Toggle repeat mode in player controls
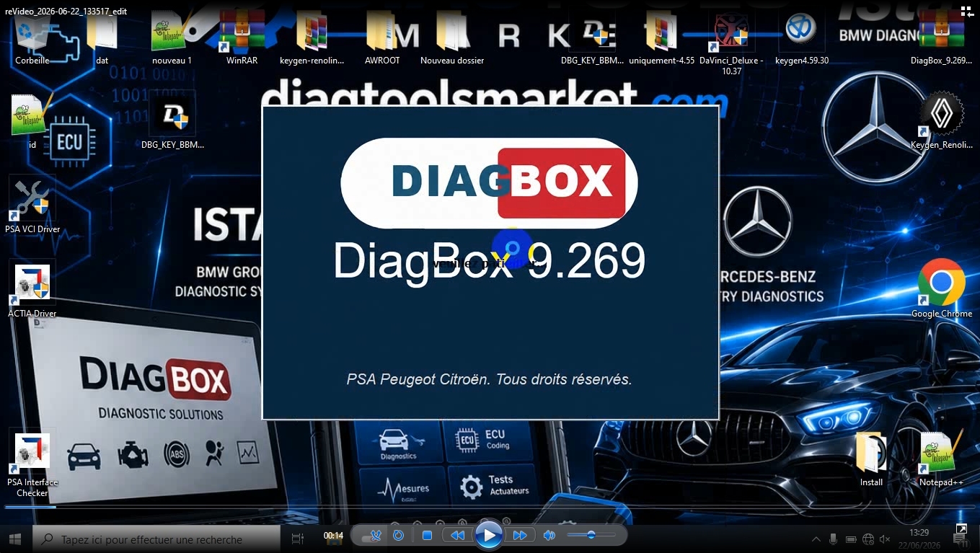Viewport: 980px width, 553px height. (x=398, y=536)
